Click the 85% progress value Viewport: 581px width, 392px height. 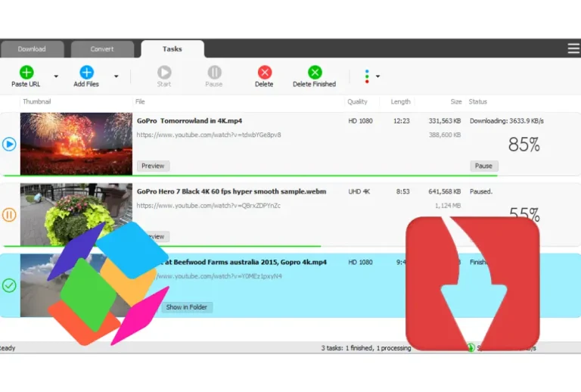524,145
